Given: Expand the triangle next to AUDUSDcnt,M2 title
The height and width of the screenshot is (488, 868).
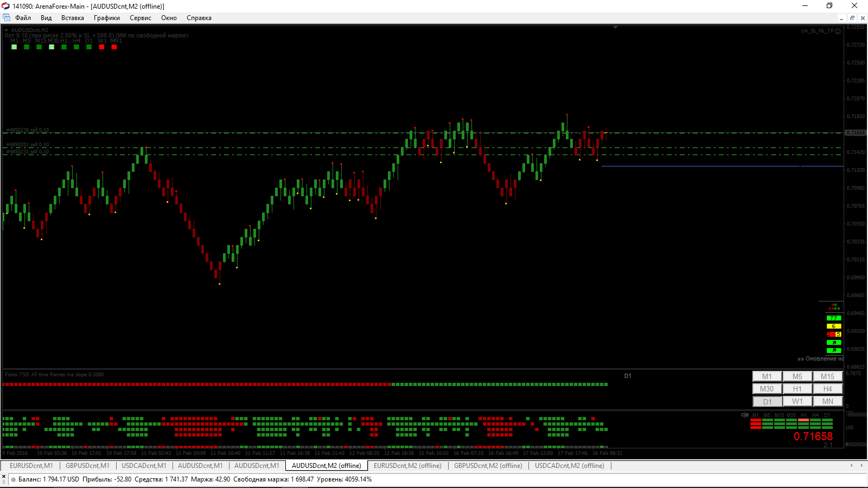Looking at the screenshot, I should (7, 30).
